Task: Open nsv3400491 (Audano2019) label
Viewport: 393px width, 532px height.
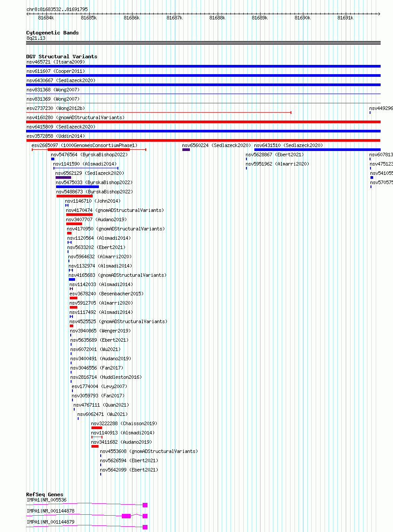Action: 101,358
